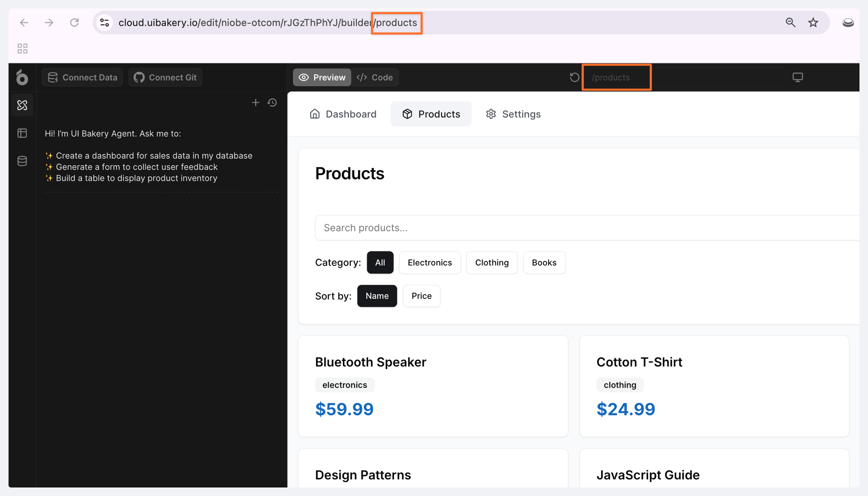Screen dimensions: 868x496
Task: Refresh the preview with reload icon
Action: pyautogui.click(x=574, y=77)
